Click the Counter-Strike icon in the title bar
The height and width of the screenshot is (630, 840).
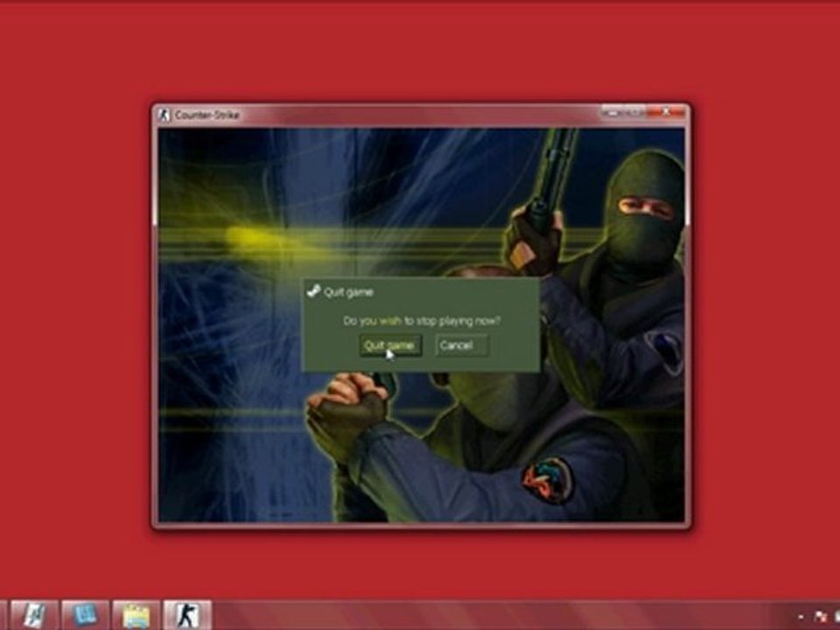[164, 115]
